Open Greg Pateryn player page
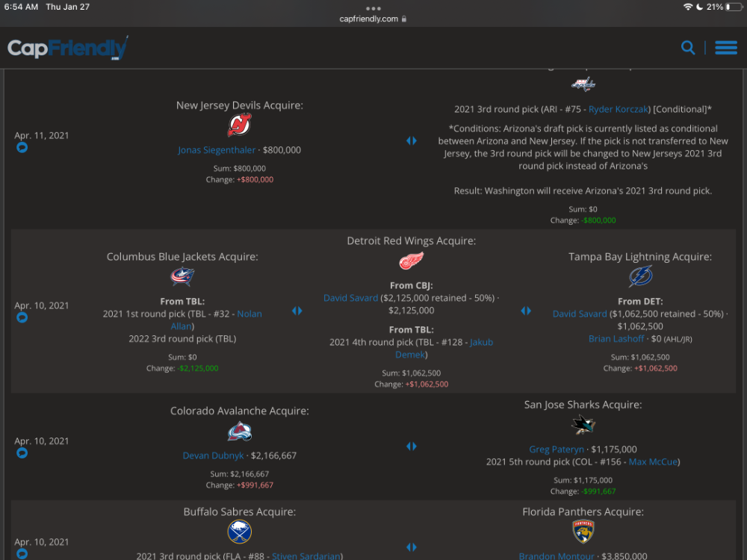 click(x=557, y=449)
